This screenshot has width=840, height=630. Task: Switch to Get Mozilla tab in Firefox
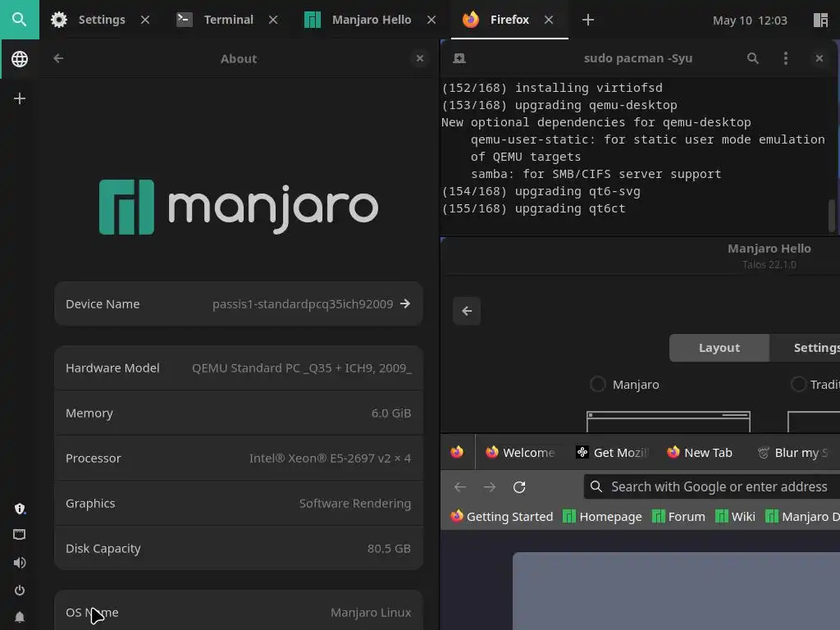[612, 453]
